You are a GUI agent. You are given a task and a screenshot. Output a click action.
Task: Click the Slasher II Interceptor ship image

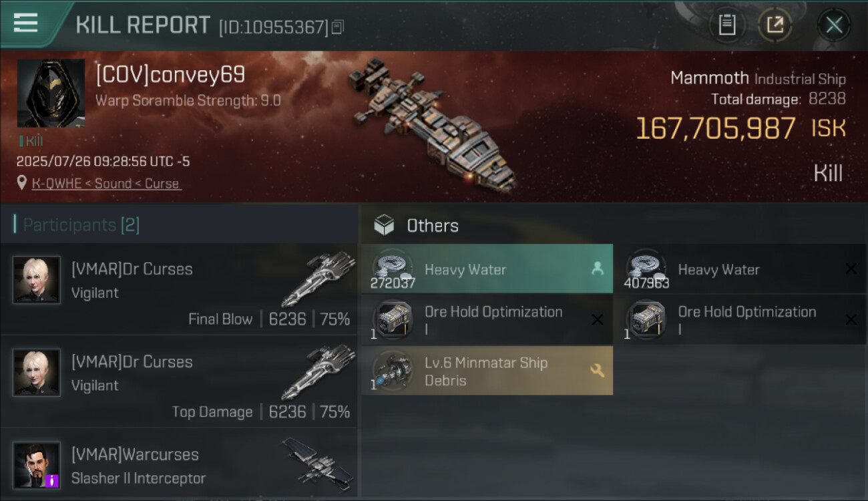pos(318,462)
